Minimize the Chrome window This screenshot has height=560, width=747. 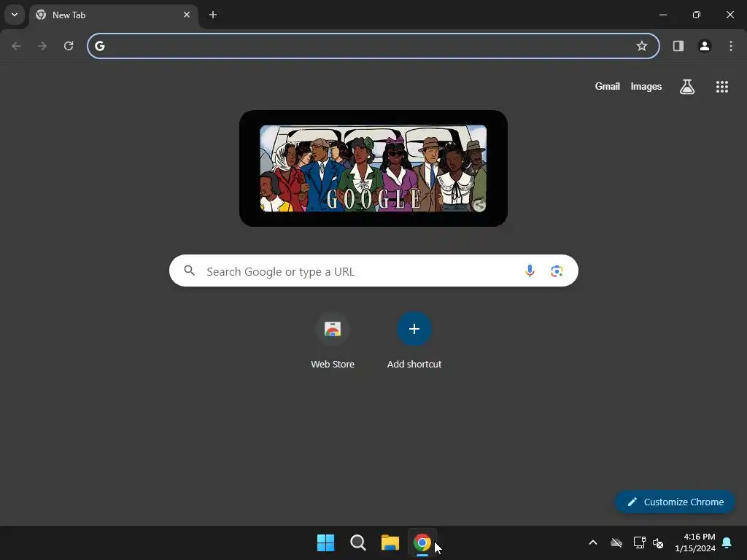(662, 15)
